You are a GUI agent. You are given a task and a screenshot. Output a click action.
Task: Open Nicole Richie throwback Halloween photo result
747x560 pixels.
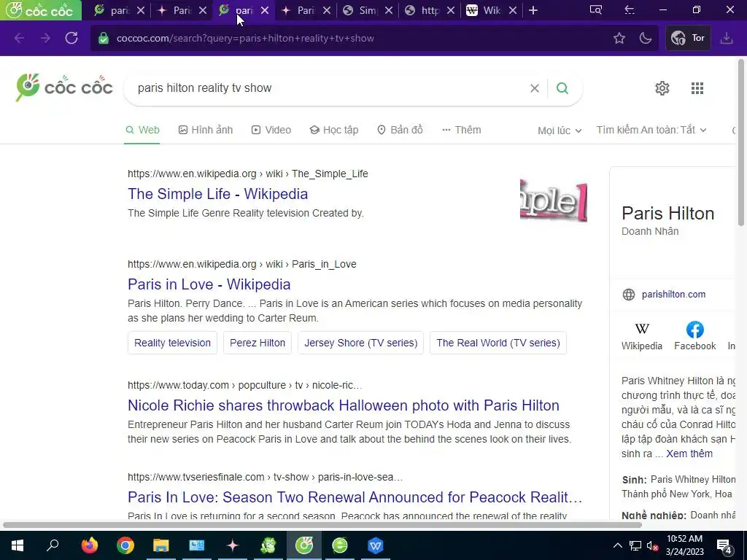(x=344, y=405)
